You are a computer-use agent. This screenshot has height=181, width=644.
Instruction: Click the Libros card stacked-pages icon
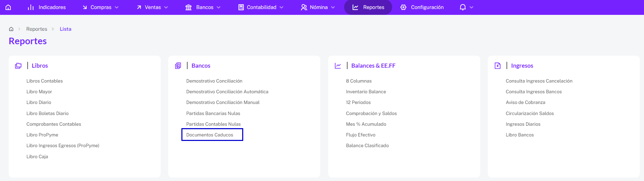tap(18, 66)
